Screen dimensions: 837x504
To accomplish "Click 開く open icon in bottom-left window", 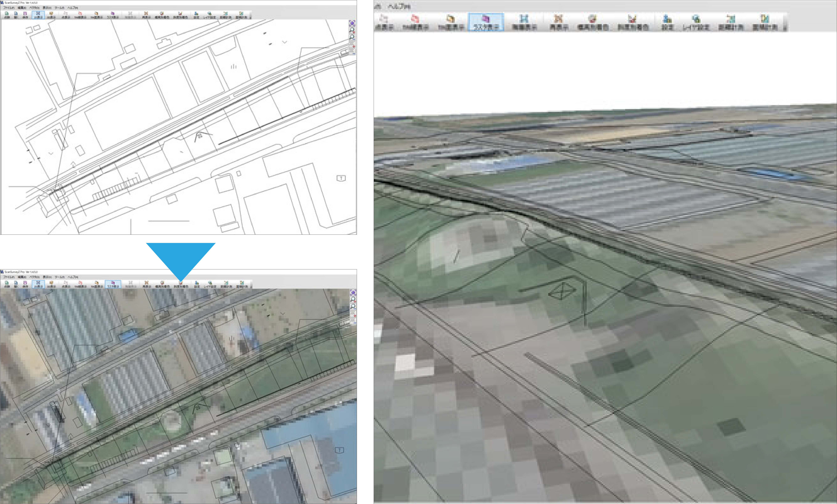I will (x=16, y=284).
